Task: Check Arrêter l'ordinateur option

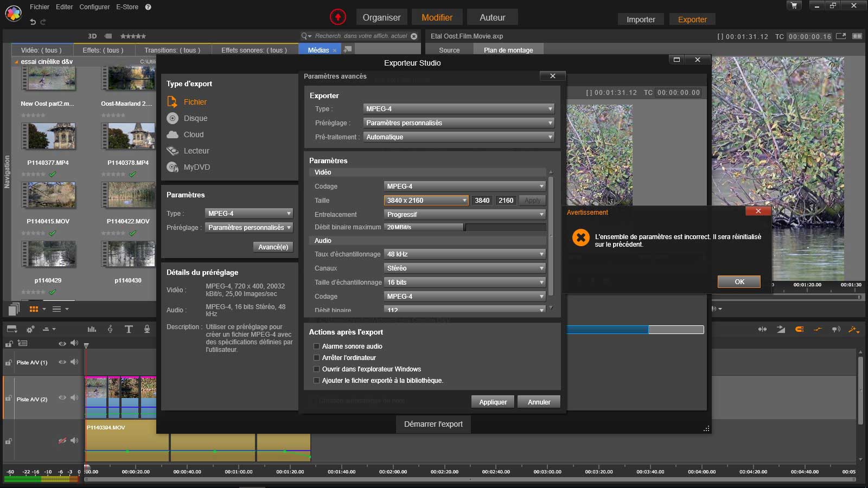Action: pos(317,358)
